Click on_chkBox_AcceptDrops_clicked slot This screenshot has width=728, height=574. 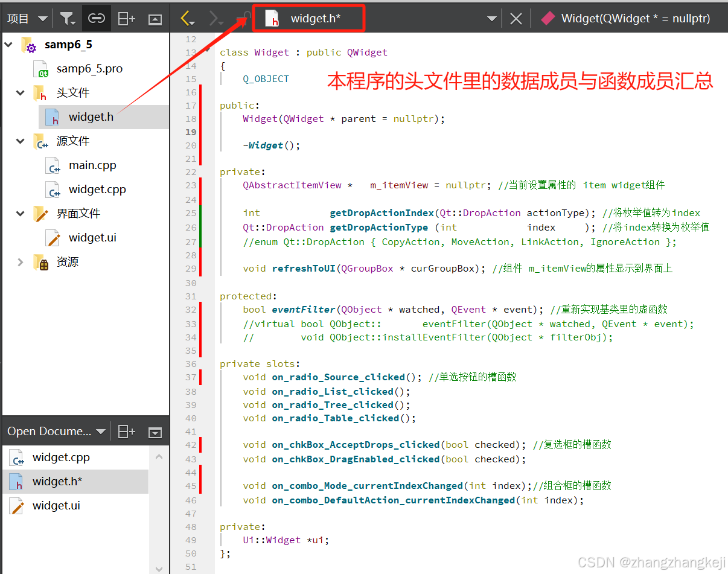[356, 445]
